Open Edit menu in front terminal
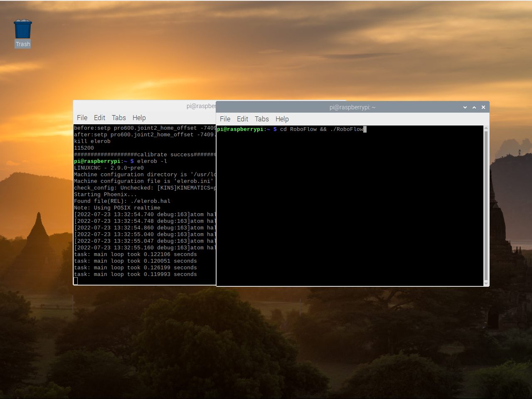 point(242,119)
